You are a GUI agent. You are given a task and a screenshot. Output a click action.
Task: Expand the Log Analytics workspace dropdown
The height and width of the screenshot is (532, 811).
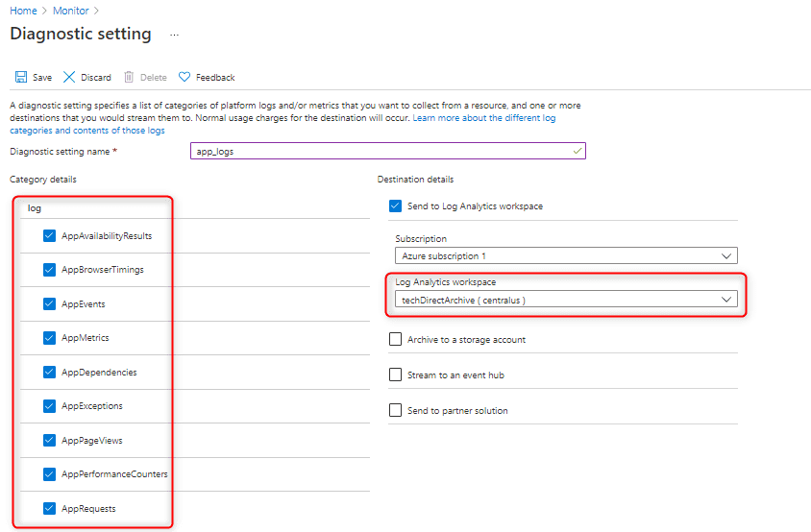pos(566,300)
